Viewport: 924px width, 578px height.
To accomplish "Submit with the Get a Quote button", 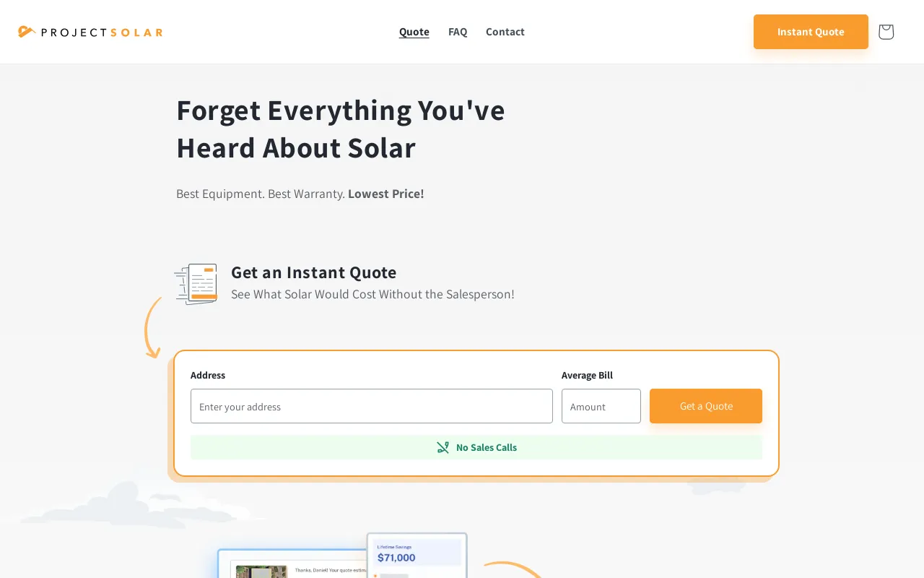I will point(705,406).
